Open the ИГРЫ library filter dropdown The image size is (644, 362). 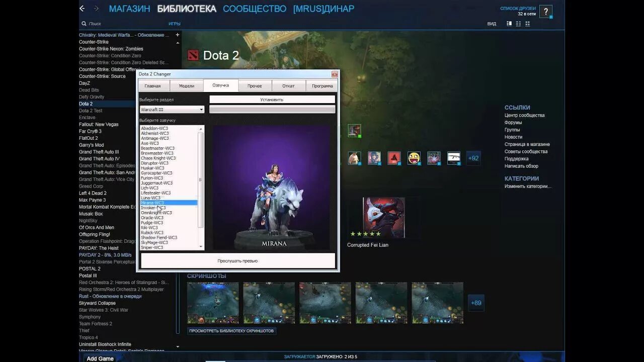[x=175, y=24]
